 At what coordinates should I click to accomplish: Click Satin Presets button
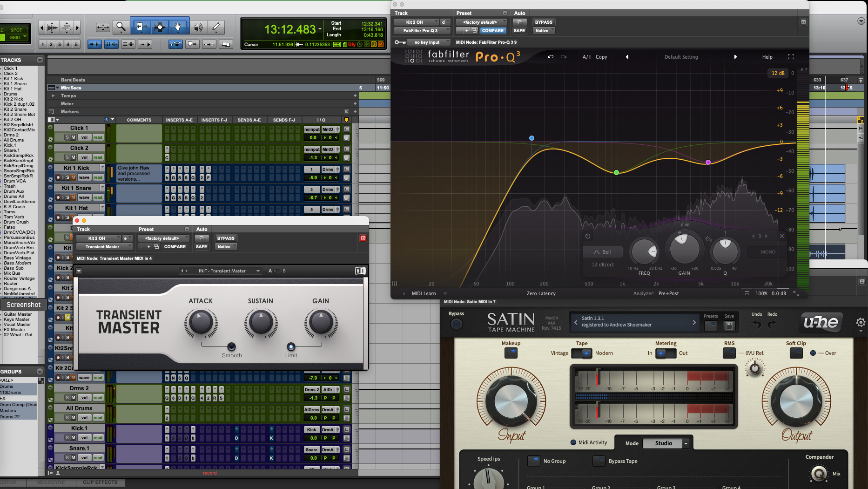click(x=711, y=326)
